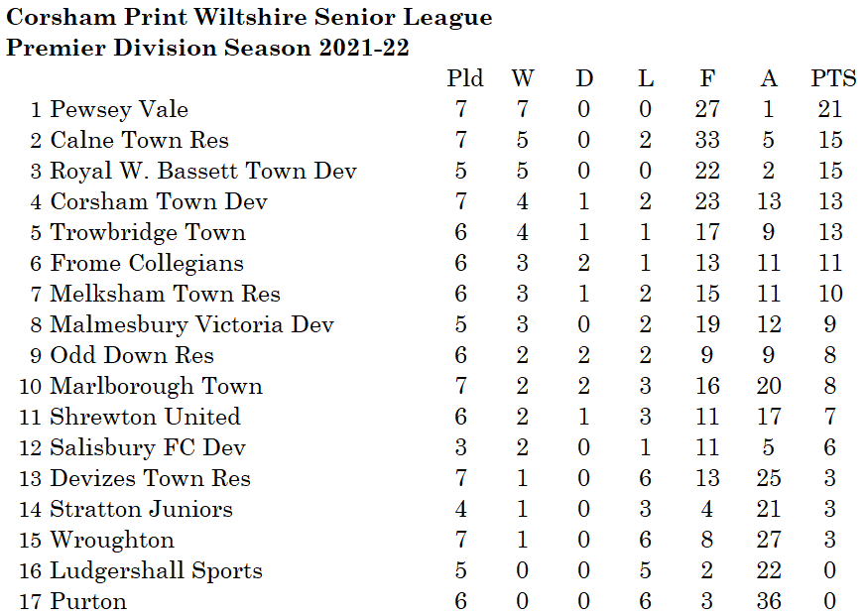This screenshot has height=616, width=865.
Task: Click the Pewsey Vale team name
Action: pos(118,110)
